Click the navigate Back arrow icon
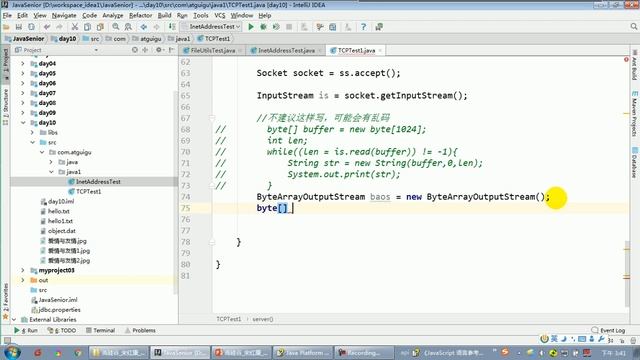The width and height of the screenshot is (640, 360). [x=144, y=27]
